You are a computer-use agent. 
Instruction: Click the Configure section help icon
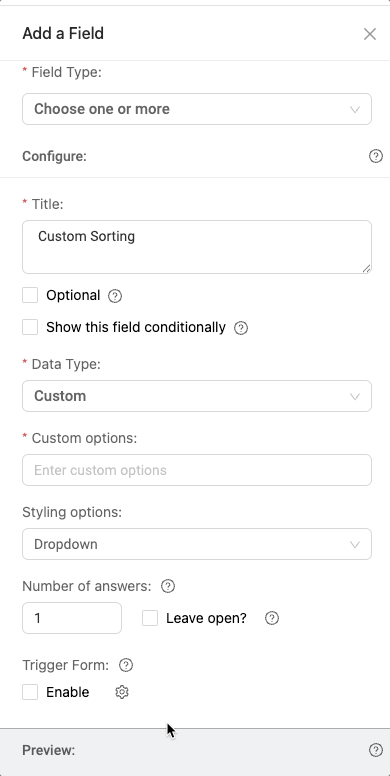[376, 156]
